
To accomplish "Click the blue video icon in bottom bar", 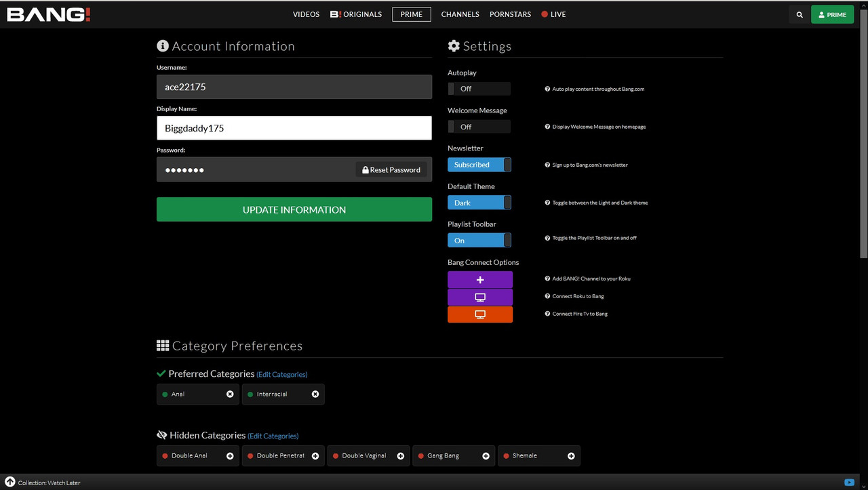I will (x=849, y=483).
